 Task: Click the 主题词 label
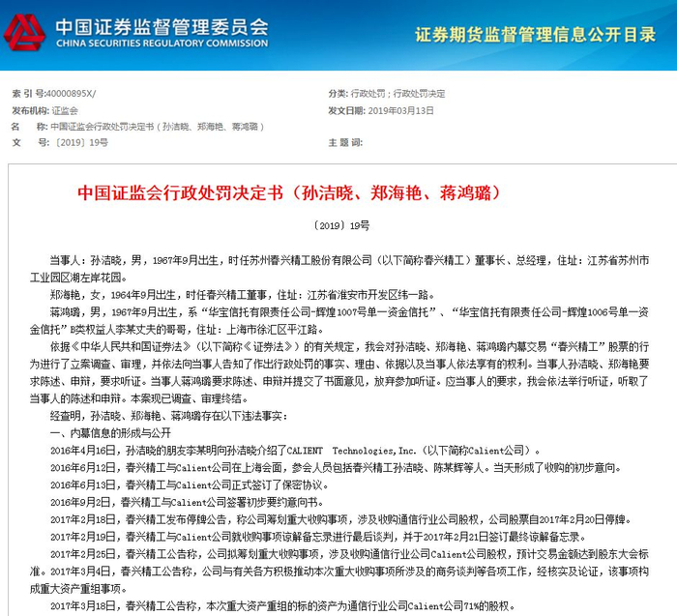point(345,142)
